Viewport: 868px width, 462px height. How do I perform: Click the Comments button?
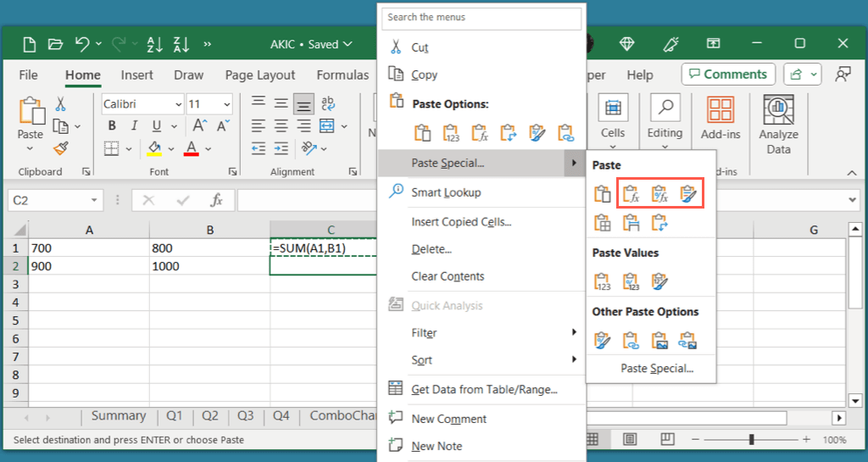coord(729,75)
